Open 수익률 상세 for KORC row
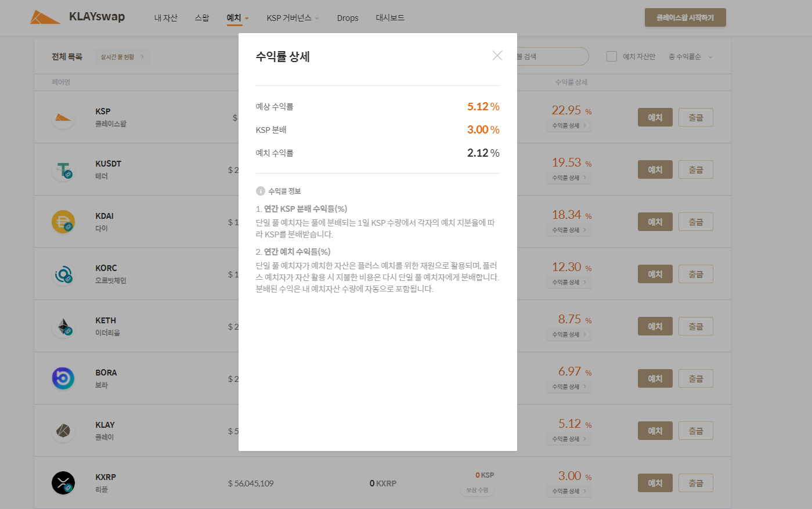The image size is (812, 509). [x=569, y=282]
